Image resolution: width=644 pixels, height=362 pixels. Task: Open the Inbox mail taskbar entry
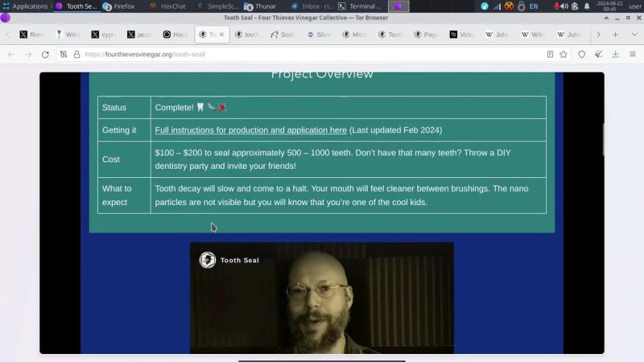[312, 6]
